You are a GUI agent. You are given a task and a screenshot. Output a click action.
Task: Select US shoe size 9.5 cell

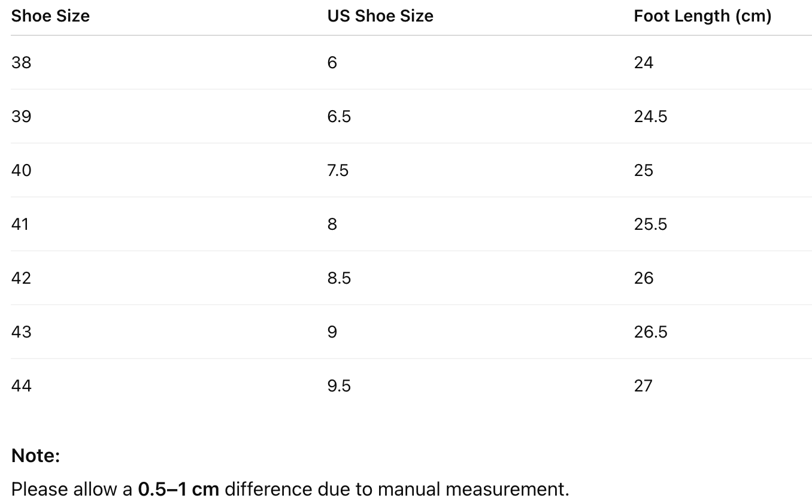click(339, 385)
